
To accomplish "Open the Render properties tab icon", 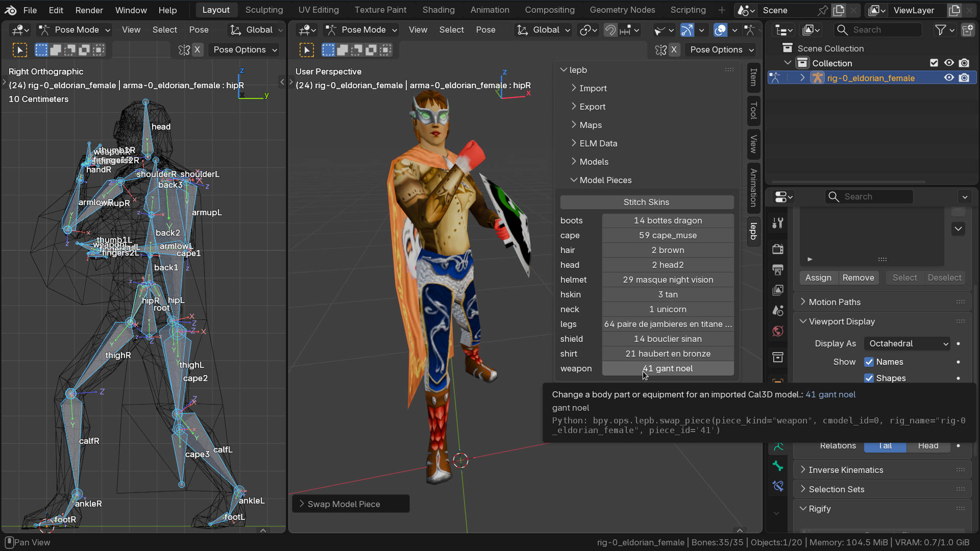I will (x=778, y=249).
